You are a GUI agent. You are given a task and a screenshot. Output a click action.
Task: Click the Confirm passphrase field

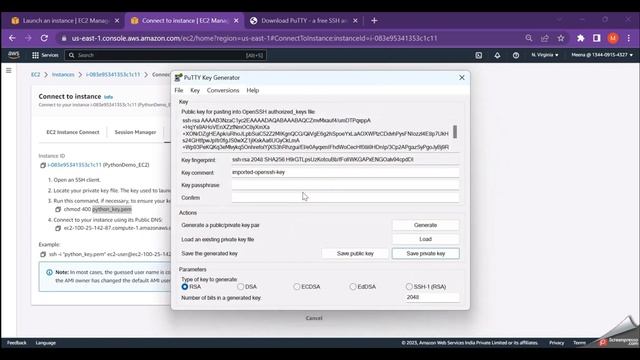tap(345, 198)
